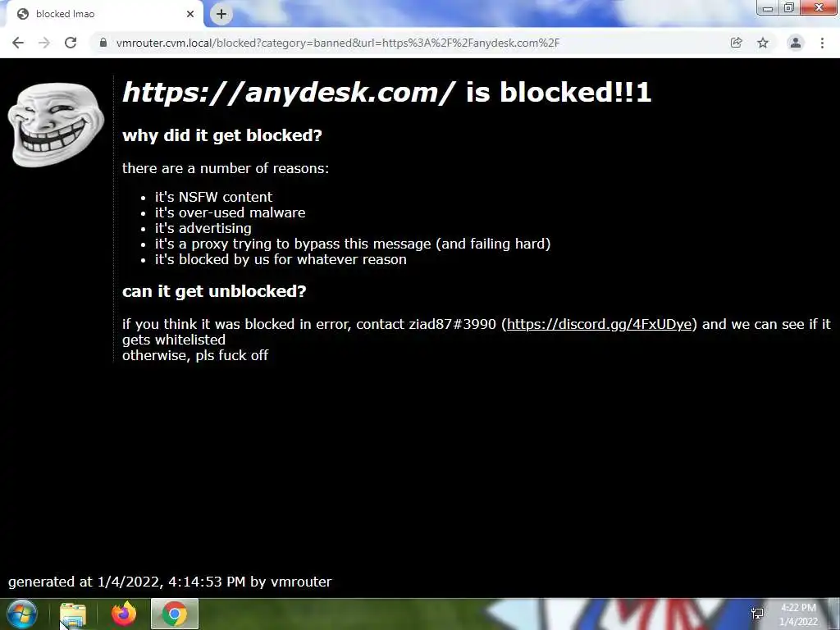
Task: Click the forward navigation arrow
Action: (x=44, y=43)
